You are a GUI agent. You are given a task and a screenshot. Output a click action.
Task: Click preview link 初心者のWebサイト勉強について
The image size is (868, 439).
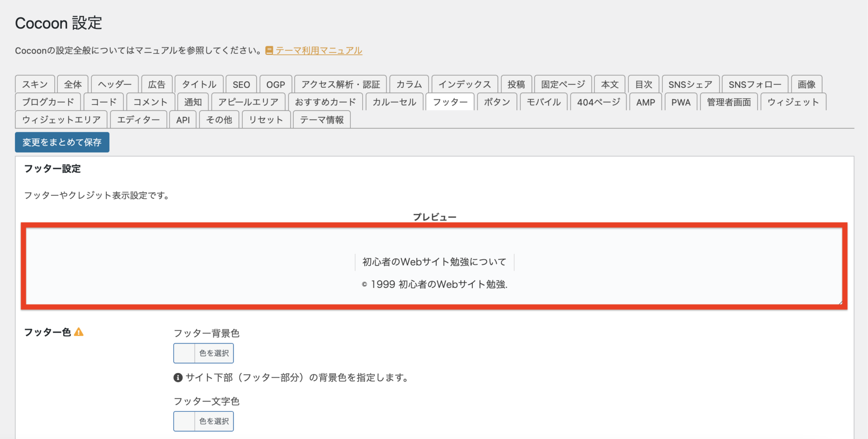click(x=434, y=262)
